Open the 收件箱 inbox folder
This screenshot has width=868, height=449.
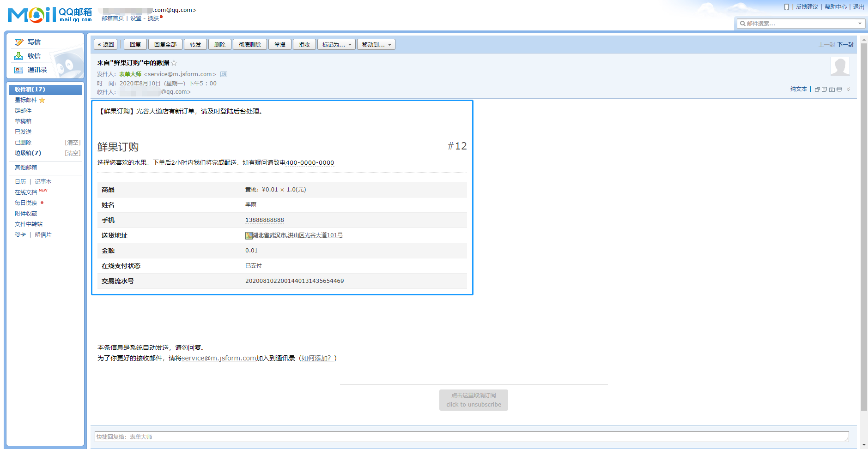point(30,90)
